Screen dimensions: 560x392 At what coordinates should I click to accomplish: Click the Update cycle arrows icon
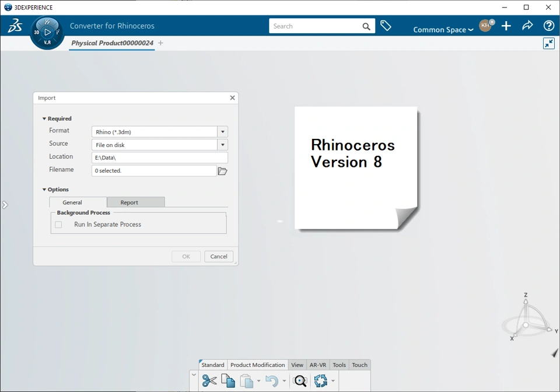pyautogui.click(x=321, y=380)
